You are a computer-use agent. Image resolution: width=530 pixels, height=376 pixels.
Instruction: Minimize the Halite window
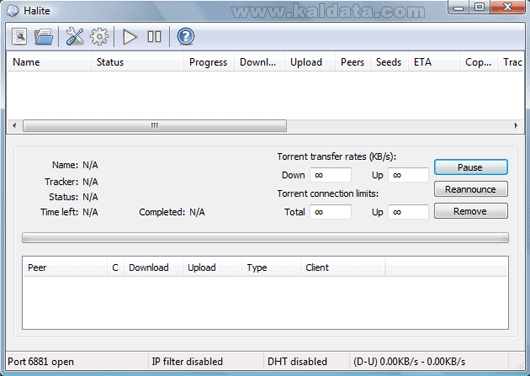459,7
